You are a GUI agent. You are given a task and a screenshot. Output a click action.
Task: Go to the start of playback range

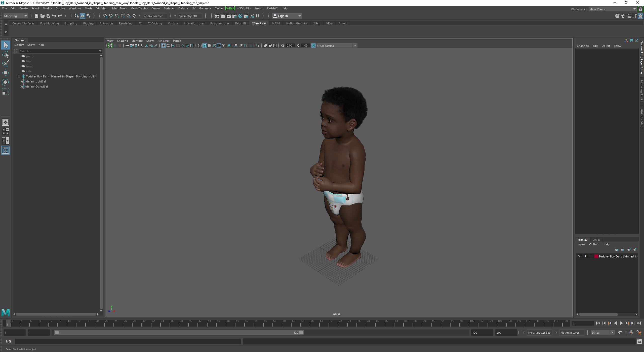(x=598, y=323)
